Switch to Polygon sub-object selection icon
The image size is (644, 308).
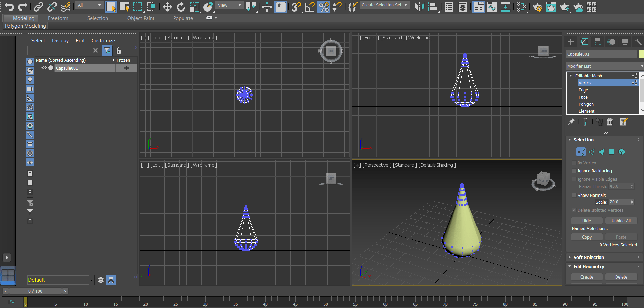pyautogui.click(x=611, y=152)
